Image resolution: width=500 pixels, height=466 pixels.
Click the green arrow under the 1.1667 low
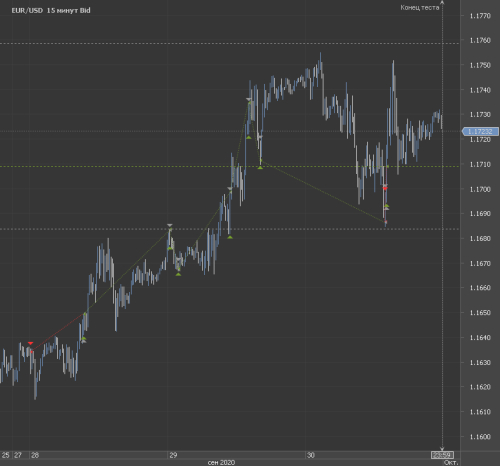click(178, 274)
